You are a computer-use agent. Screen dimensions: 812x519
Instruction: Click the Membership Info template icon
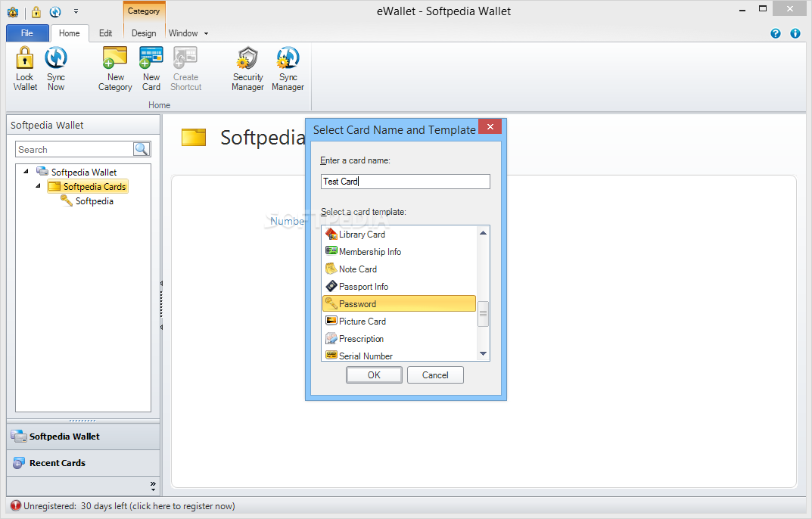click(331, 251)
